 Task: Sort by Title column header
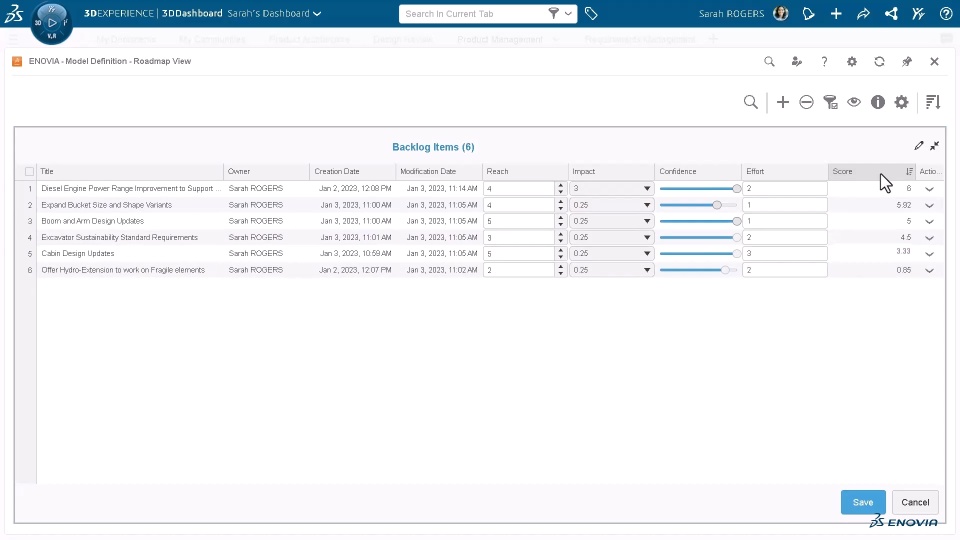pos(130,171)
